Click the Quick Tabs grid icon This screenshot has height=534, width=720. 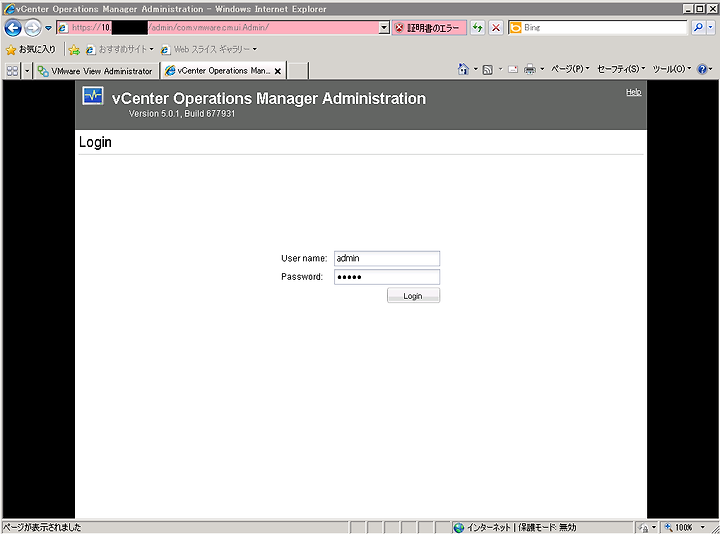tap(12, 71)
